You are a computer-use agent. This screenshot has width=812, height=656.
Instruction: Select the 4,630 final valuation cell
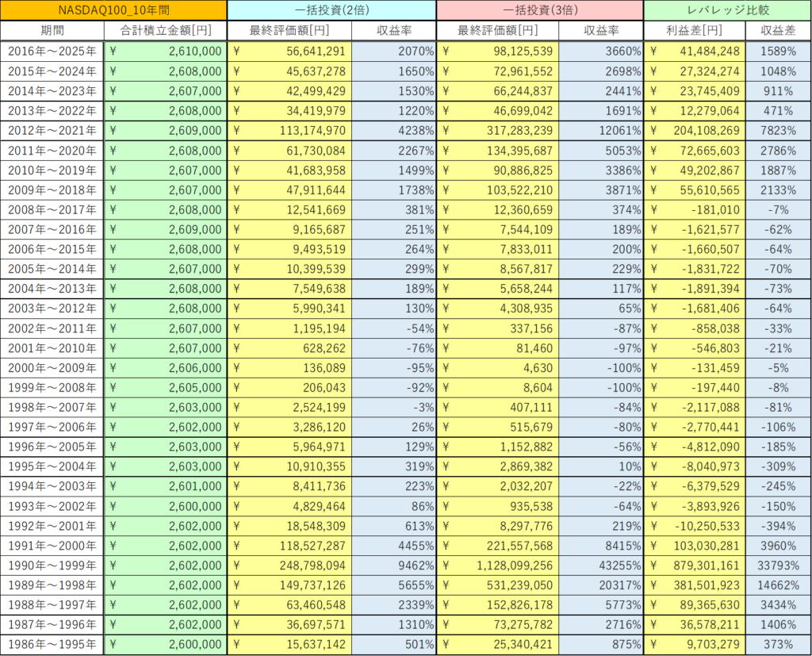pos(498,368)
